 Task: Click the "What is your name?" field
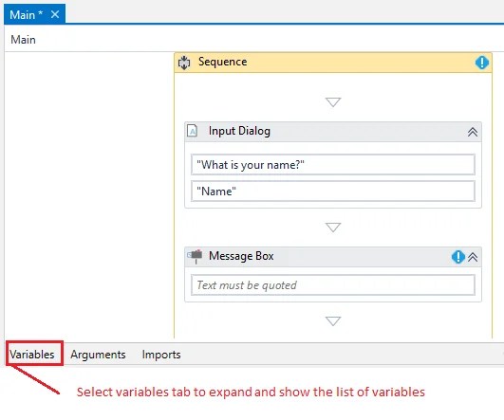tap(333, 165)
